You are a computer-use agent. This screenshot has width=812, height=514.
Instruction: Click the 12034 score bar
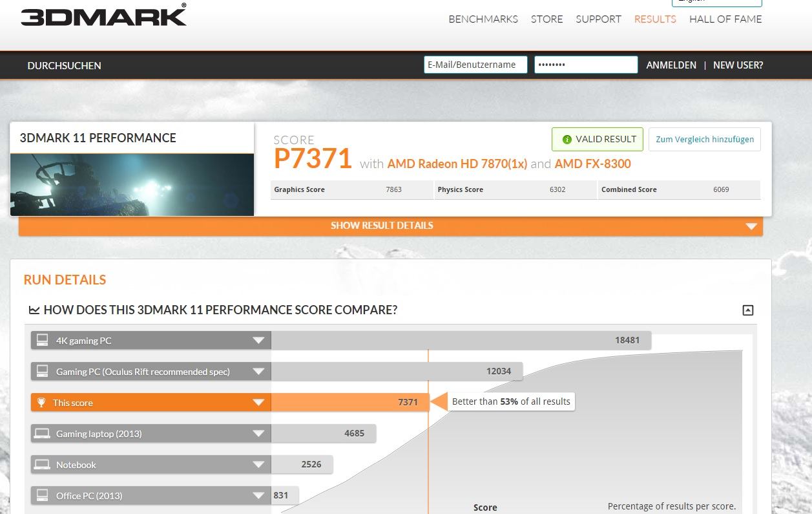click(x=397, y=371)
